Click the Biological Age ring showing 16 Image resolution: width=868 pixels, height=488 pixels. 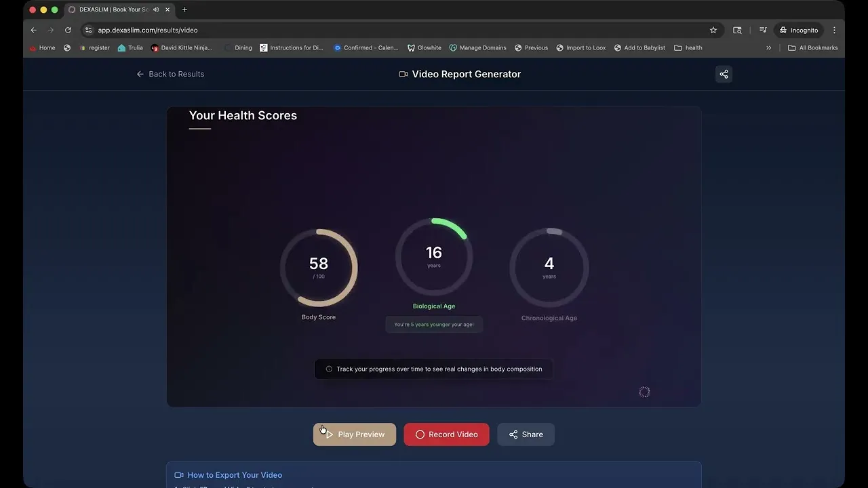coord(434,257)
